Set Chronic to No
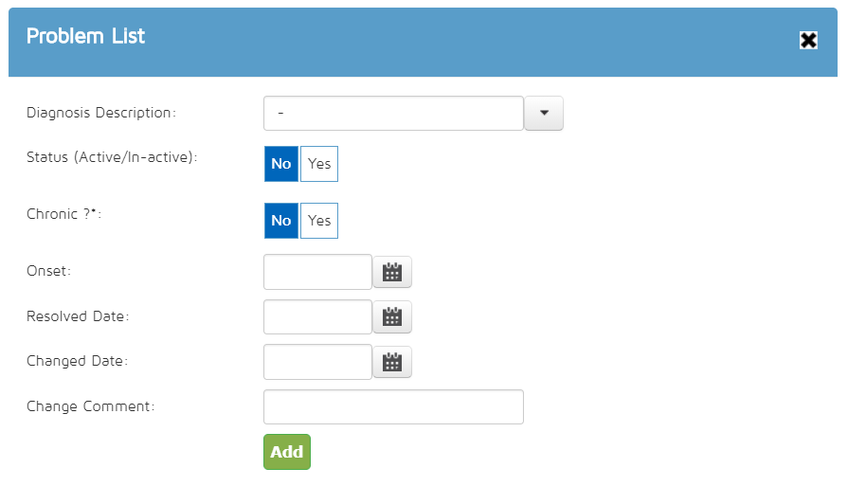The width and height of the screenshot is (848, 504). [281, 221]
